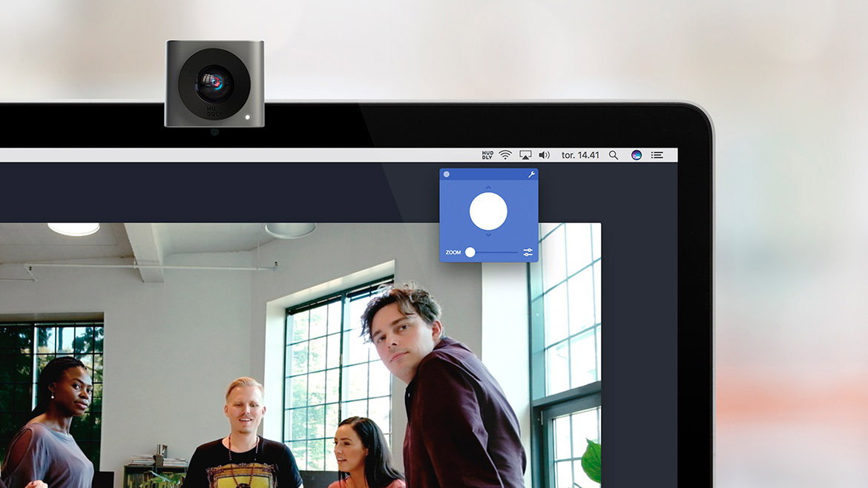Click the ZOOM label in the popup
Image resolution: width=868 pixels, height=488 pixels.
click(x=453, y=252)
